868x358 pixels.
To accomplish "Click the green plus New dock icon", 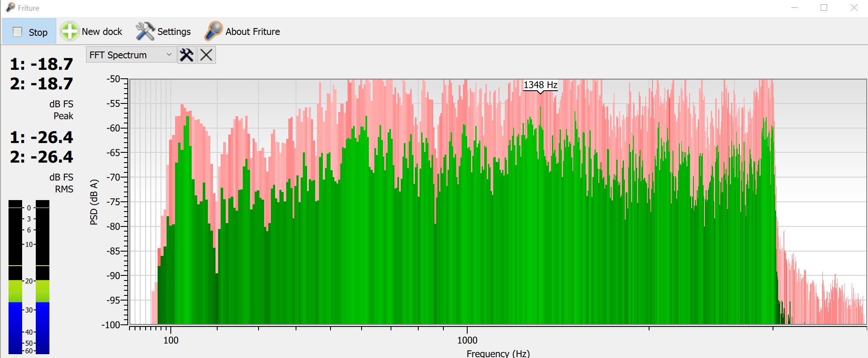I will coord(69,32).
